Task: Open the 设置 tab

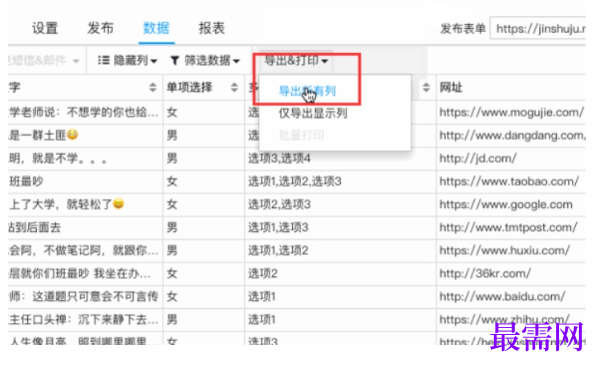Action: [x=45, y=28]
